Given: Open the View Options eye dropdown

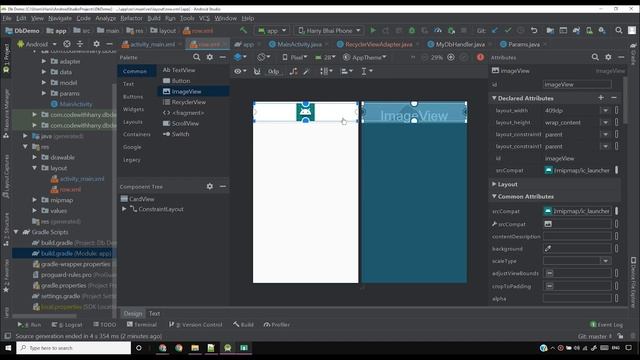Looking at the screenshot, I should [240, 71].
